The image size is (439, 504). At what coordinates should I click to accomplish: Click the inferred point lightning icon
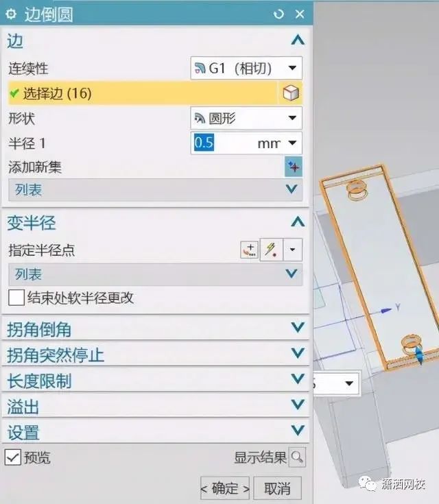[x=271, y=250]
